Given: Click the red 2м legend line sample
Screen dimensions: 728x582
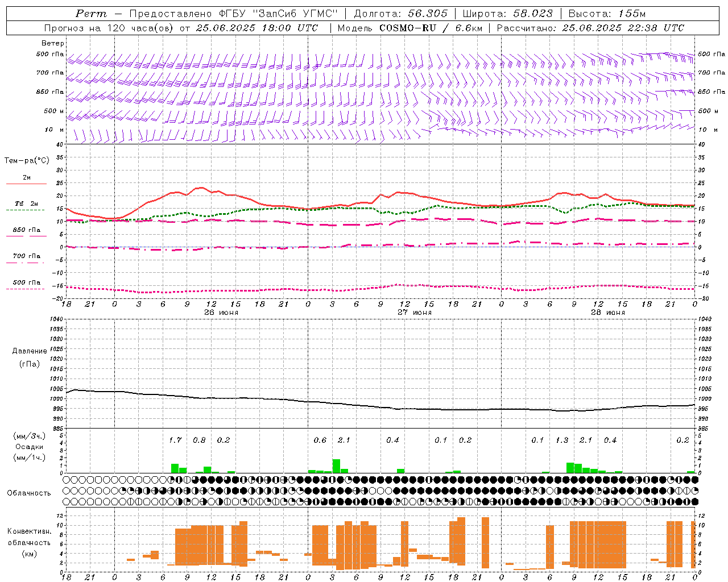Looking at the screenshot, I should coord(26,184).
